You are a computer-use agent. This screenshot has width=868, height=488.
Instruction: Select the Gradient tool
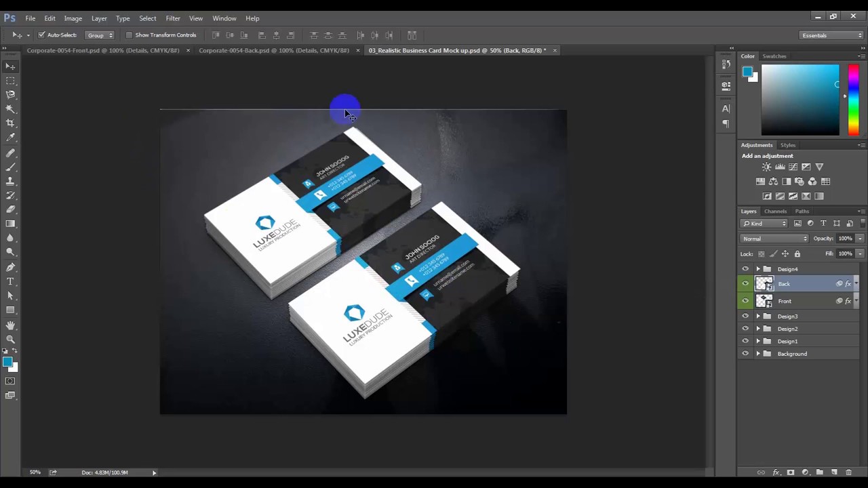(x=10, y=223)
